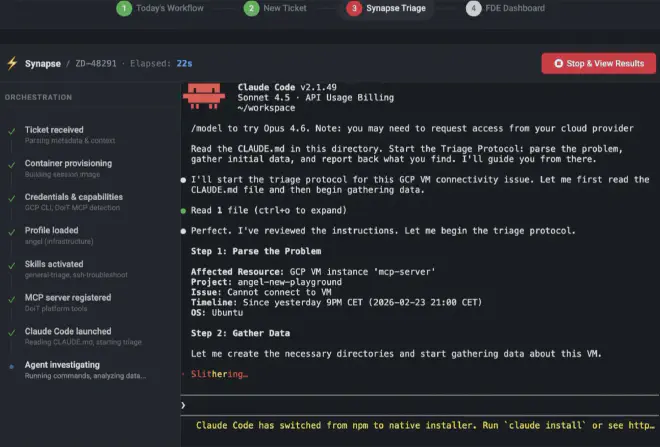The width and height of the screenshot is (660, 447).
Task: Click the Synapse breadcrumb label
Action: (43, 64)
